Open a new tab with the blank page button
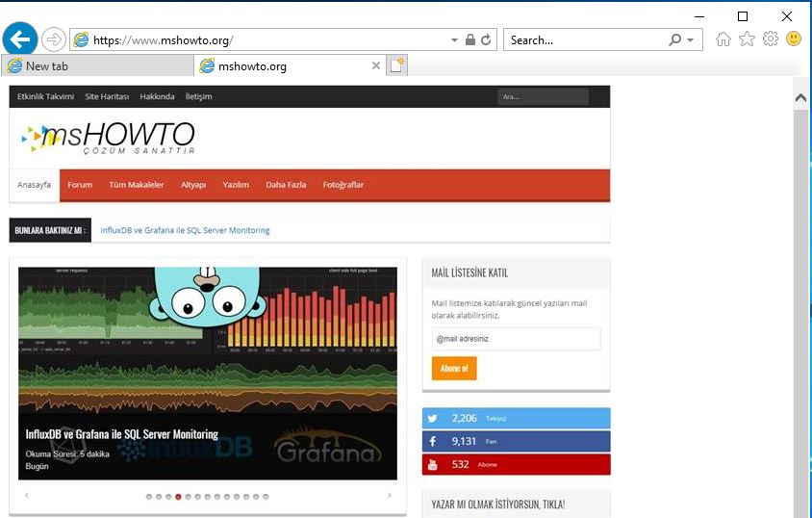The height and width of the screenshot is (518, 812). tap(397, 65)
